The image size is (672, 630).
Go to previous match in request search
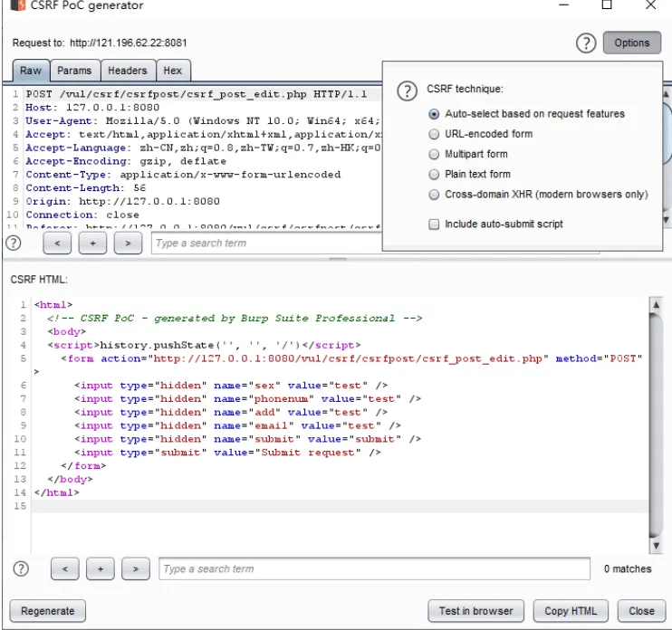tap(57, 243)
